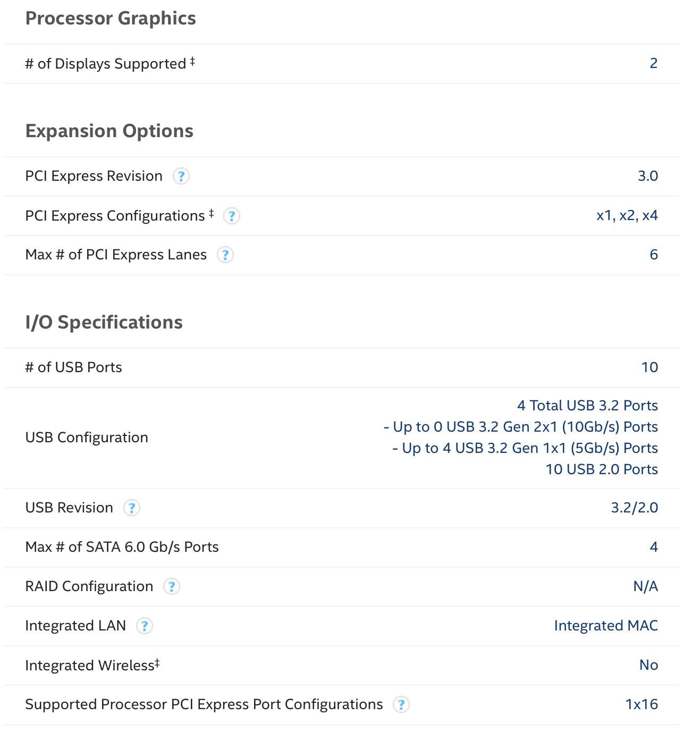Screen dimensions: 700x732
Task: Click the I/O Specifications section heading
Action: tap(104, 323)
